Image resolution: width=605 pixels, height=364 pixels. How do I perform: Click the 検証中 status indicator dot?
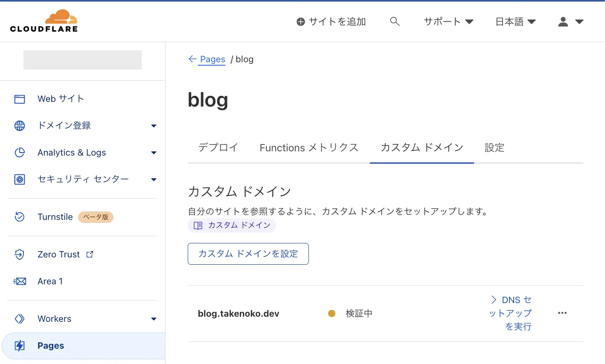pyautogui.click(x=332, y=313)
